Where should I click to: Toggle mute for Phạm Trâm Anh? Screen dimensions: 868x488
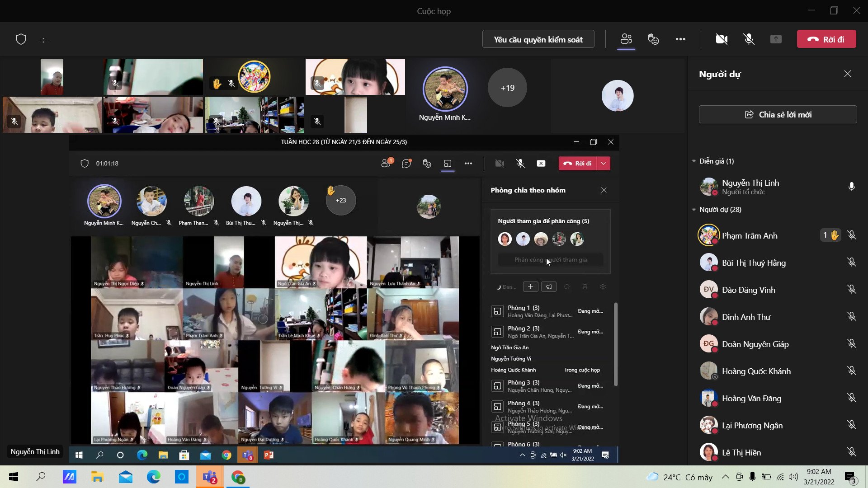pos(851,235)
